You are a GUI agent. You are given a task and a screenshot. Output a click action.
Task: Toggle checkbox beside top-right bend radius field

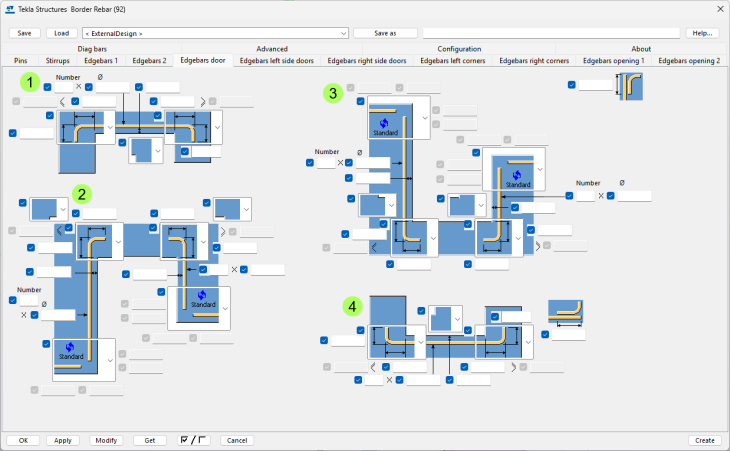[572, 85]
